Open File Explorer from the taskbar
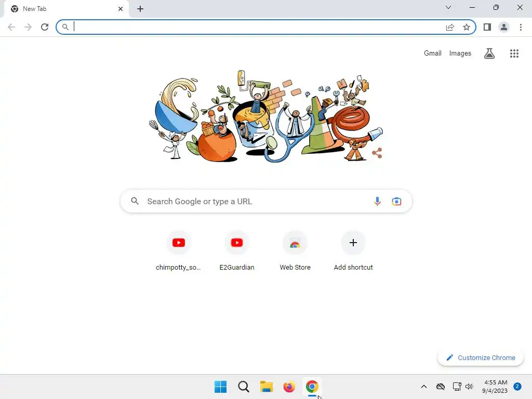The width and height of the screenshot is (532, 399). (x=267, y=387)
